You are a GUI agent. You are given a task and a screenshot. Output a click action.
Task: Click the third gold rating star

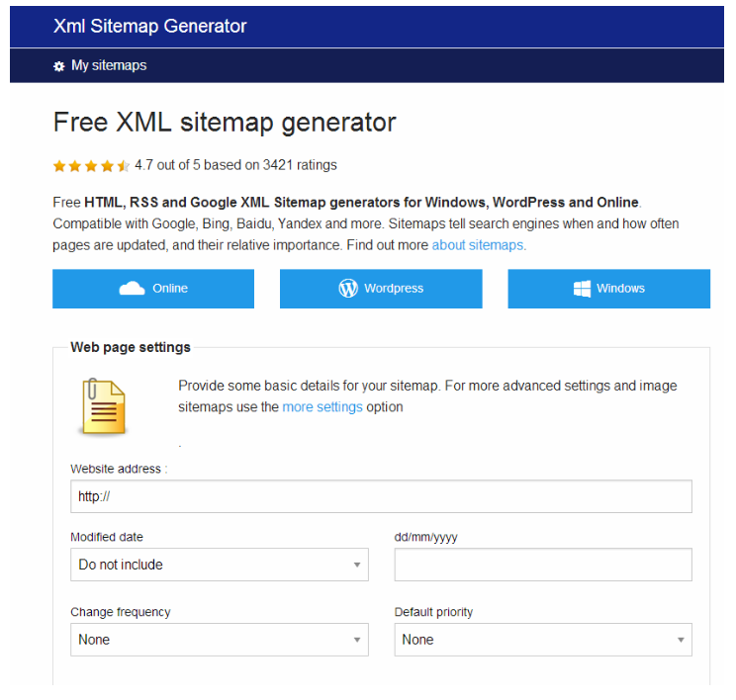click(x=92, y=166)
